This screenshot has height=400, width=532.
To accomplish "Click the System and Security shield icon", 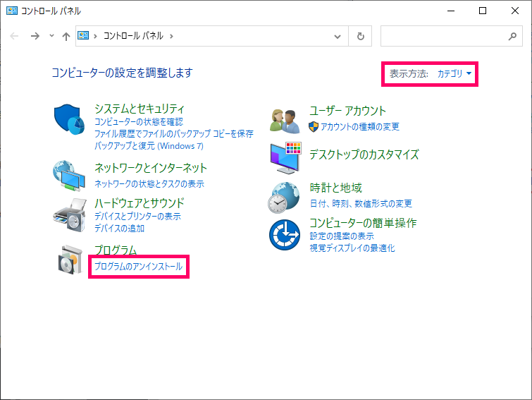I will click(x=69, y=119).
